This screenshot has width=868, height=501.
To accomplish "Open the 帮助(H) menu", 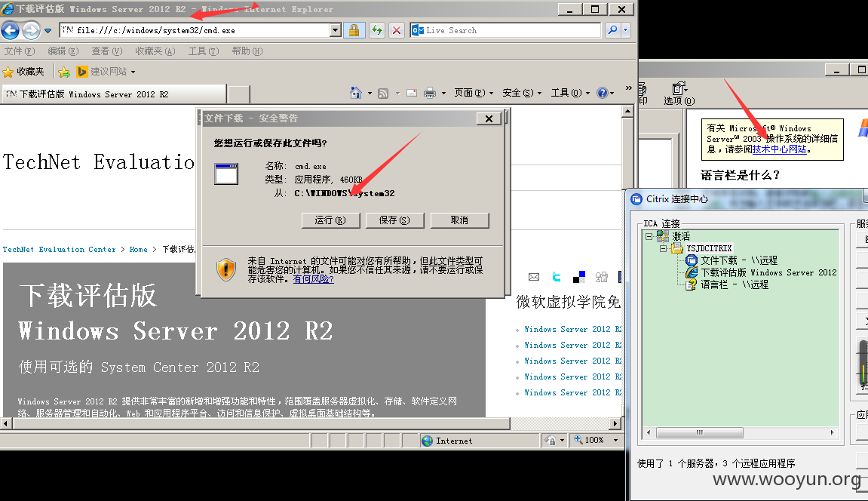I will [x=247, y=51].
